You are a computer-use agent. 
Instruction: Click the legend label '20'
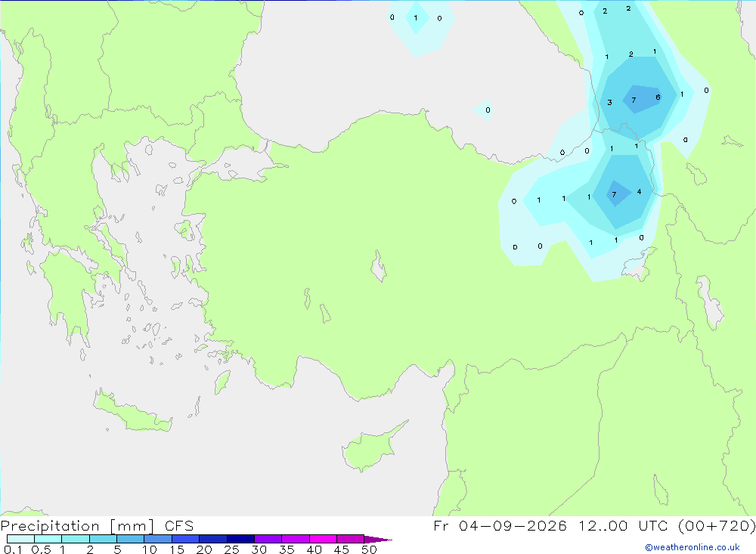click(x=204, y=549)
